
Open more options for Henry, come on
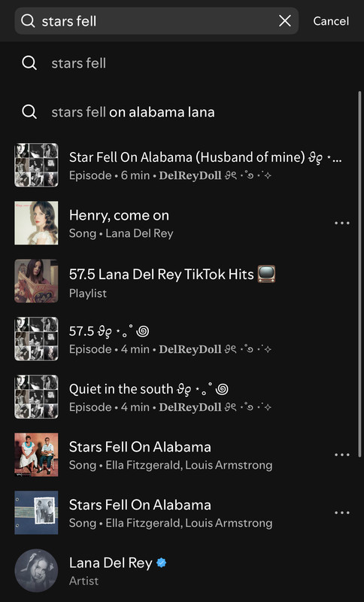pos(341,223)
